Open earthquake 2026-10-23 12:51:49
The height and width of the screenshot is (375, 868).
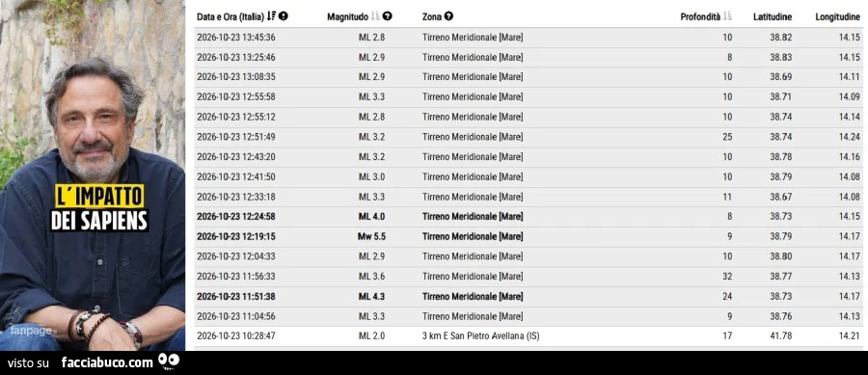click(529, 137)
